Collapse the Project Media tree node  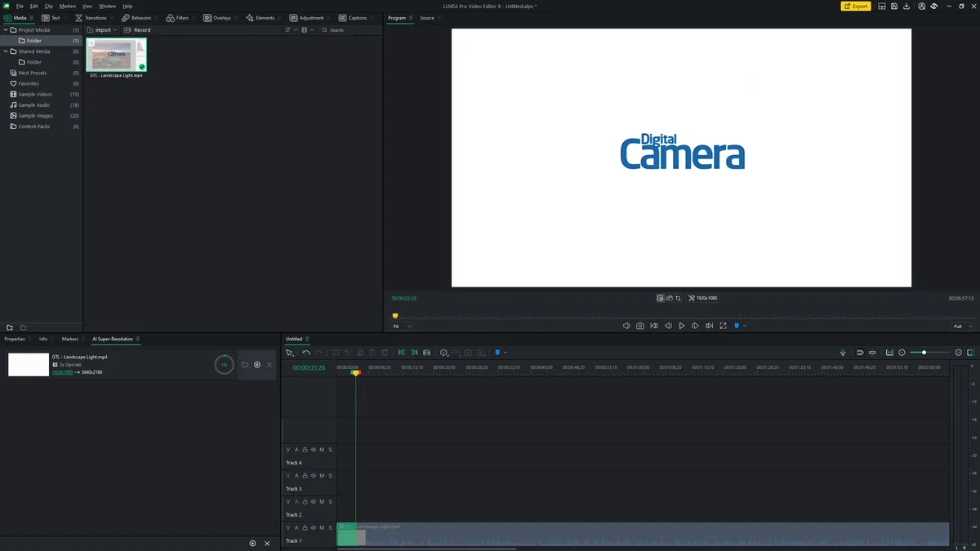(x=5, y=30)
